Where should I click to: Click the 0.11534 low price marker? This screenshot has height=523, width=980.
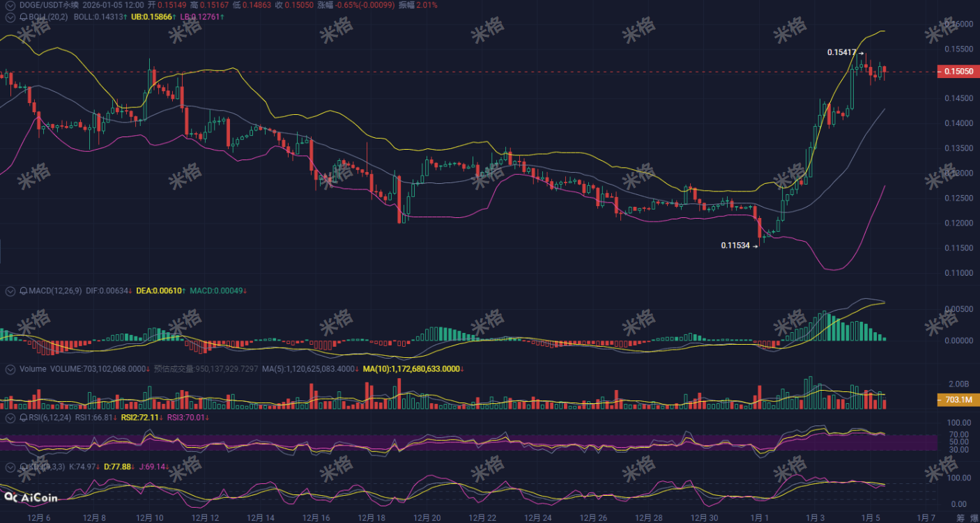735,245
